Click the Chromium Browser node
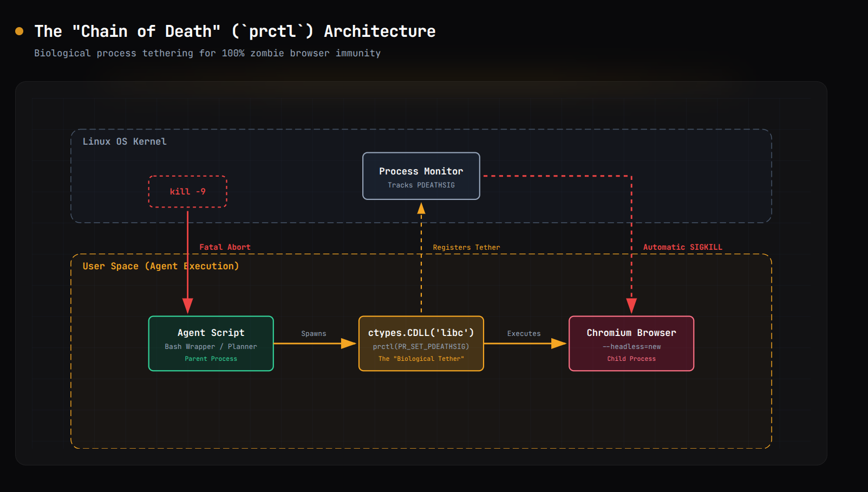 [631, 344]
